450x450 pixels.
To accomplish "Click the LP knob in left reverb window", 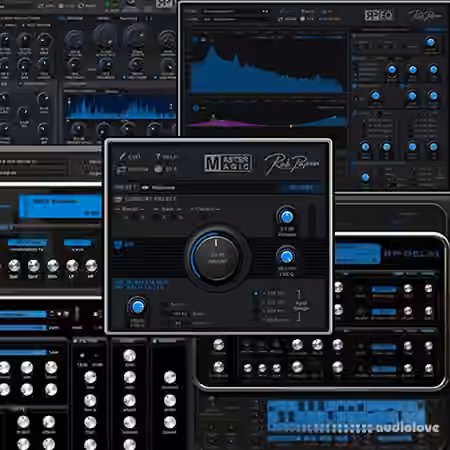I will [72, 266].
